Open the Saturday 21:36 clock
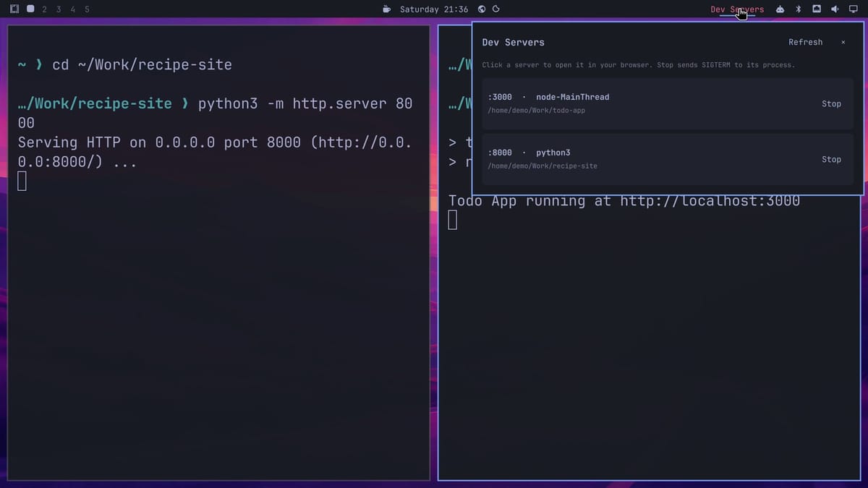Screen dimensions: 868x488 (434, 9)
